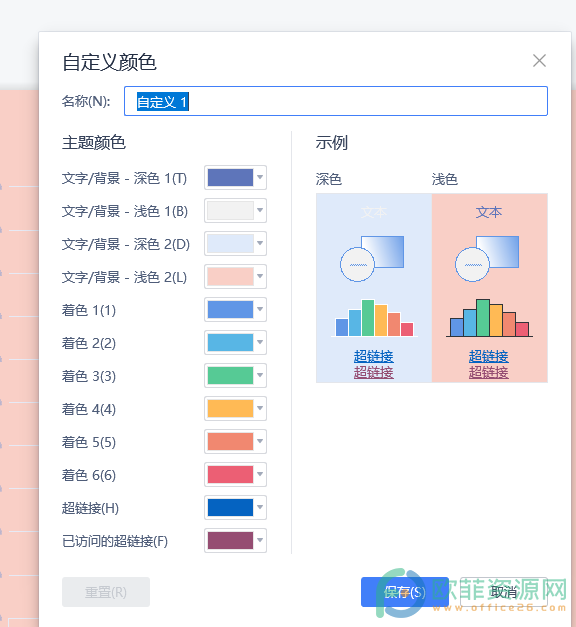
Task: Close the 自定义颜色 dialog
Action: click(x=539, y=61)
